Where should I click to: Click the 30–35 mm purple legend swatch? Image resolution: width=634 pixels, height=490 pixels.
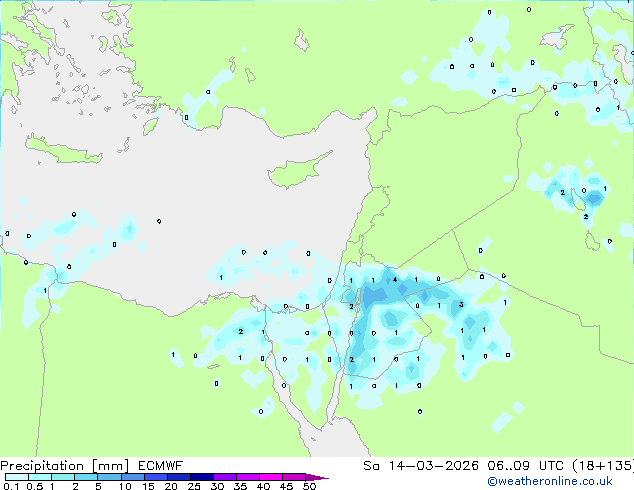click(x=225, y=477)
